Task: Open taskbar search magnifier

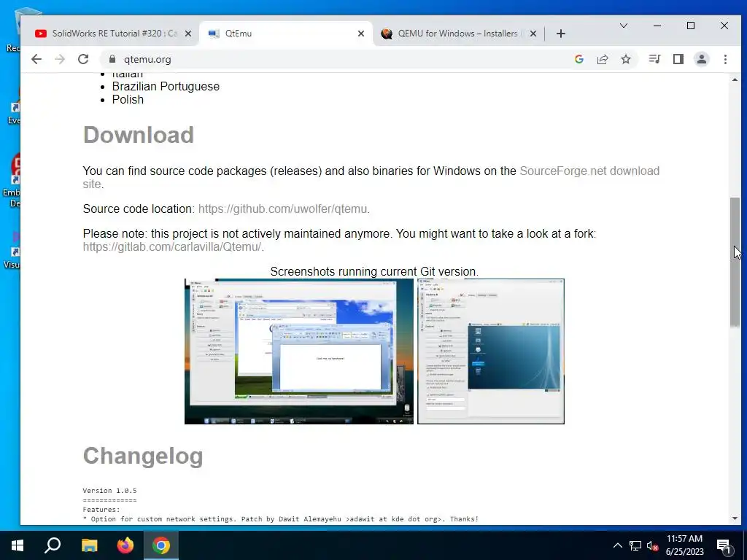Action: 53,545
